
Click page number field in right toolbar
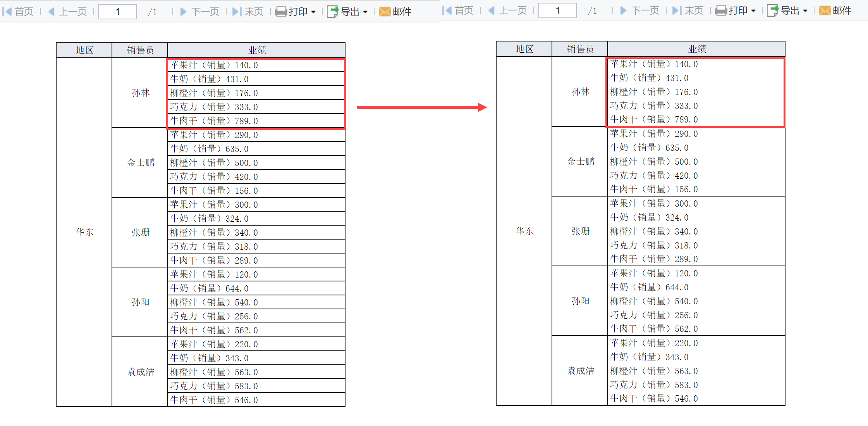pos(558,10)
